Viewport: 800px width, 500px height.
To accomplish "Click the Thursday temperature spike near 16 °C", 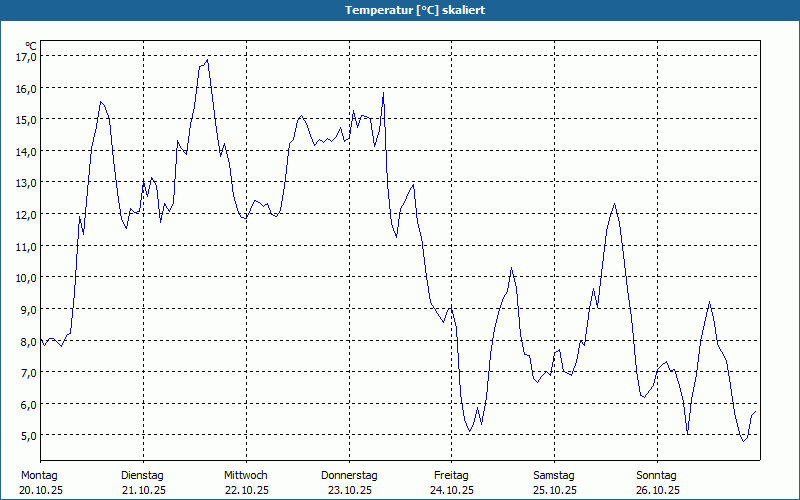I will click(x=383, y=93).
